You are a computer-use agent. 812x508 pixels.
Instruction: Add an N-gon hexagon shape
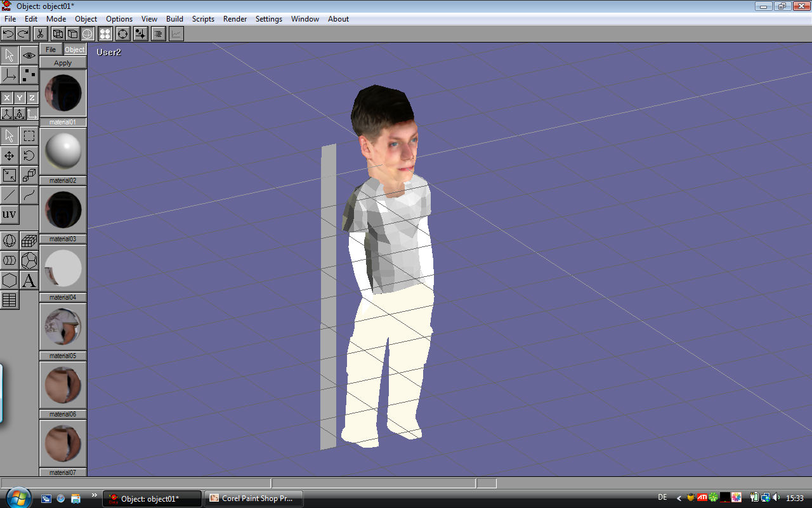(x=10, y=280)
